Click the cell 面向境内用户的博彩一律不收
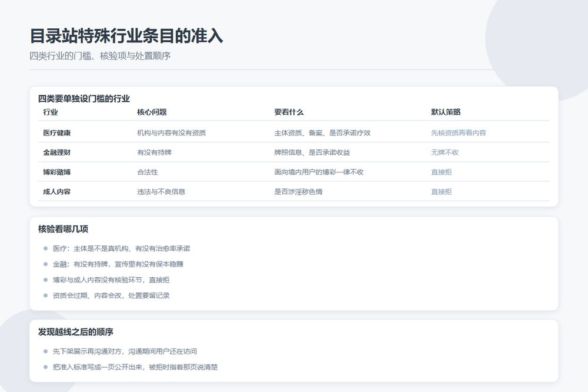This screenshot has width=588, height=392. coord(319,172)
